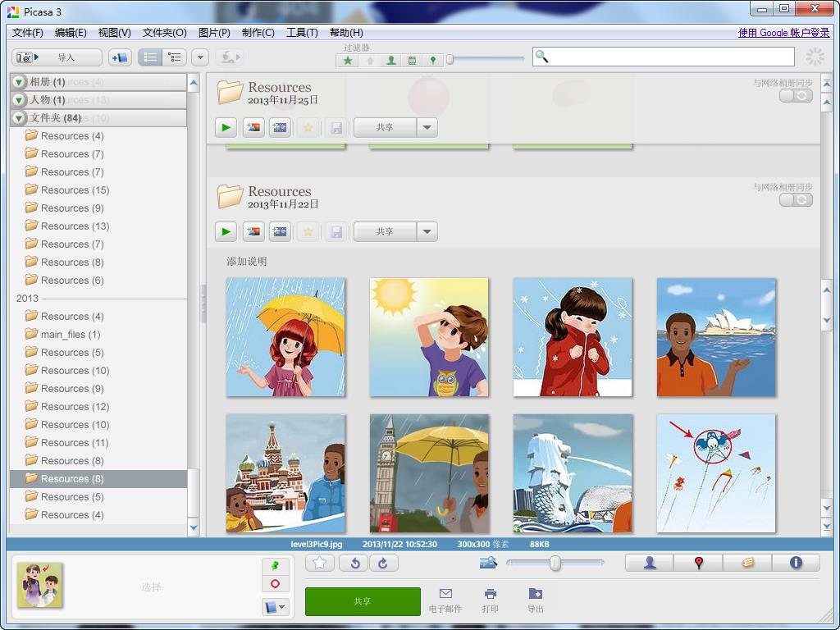Open the 共享 dropdown arrow for Nov 22 folder
Viewport: 840px width, 630px height.
[x=427, y=232]
